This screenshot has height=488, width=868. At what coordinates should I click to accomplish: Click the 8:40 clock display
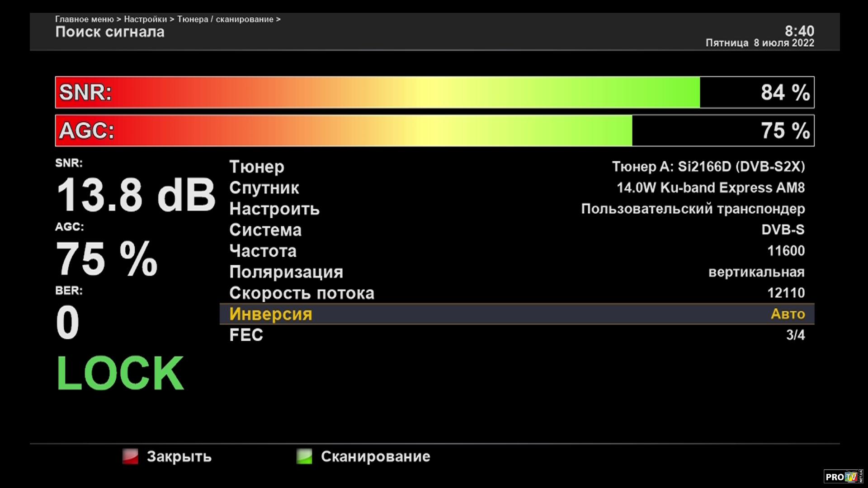click(799, 31)
